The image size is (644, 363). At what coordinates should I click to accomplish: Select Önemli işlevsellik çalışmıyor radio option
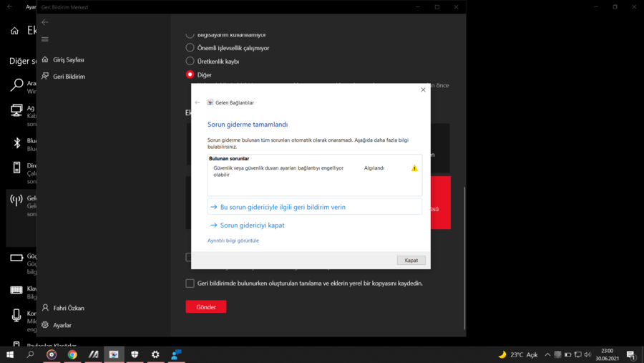coord(190,48)
